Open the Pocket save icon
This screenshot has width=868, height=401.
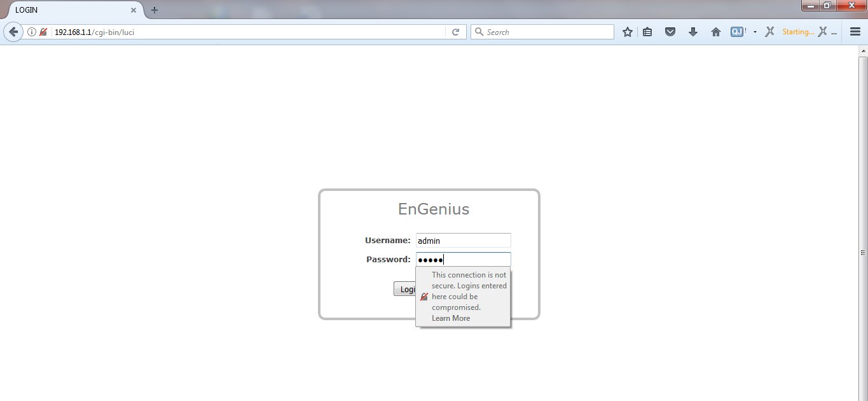coord(670,31)
